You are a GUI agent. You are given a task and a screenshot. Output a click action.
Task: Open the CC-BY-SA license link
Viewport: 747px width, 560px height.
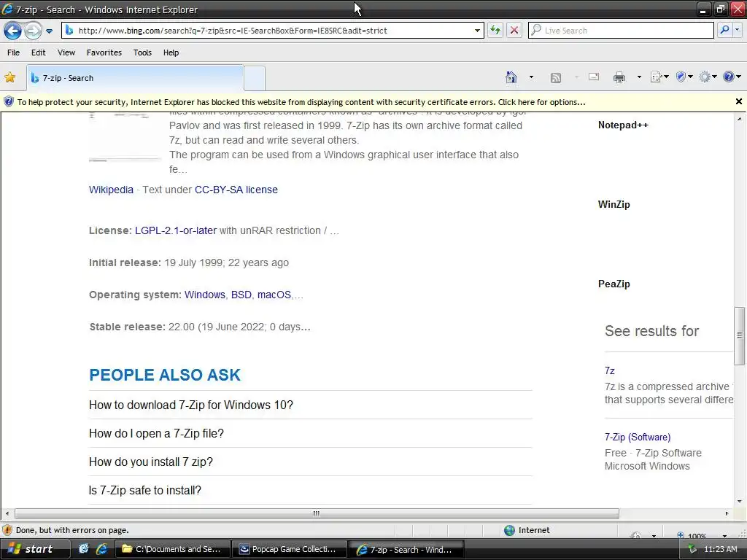pos(236,190)
